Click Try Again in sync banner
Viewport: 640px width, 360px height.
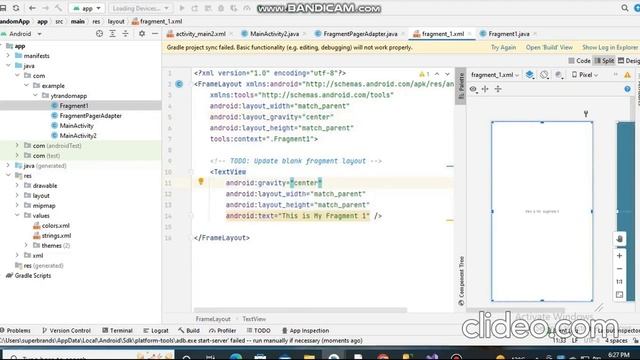point(503,47)
